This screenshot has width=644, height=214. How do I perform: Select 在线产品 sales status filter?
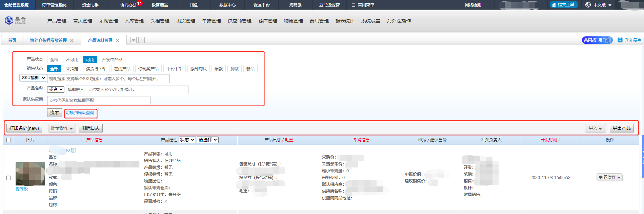[x=122, y=69]
